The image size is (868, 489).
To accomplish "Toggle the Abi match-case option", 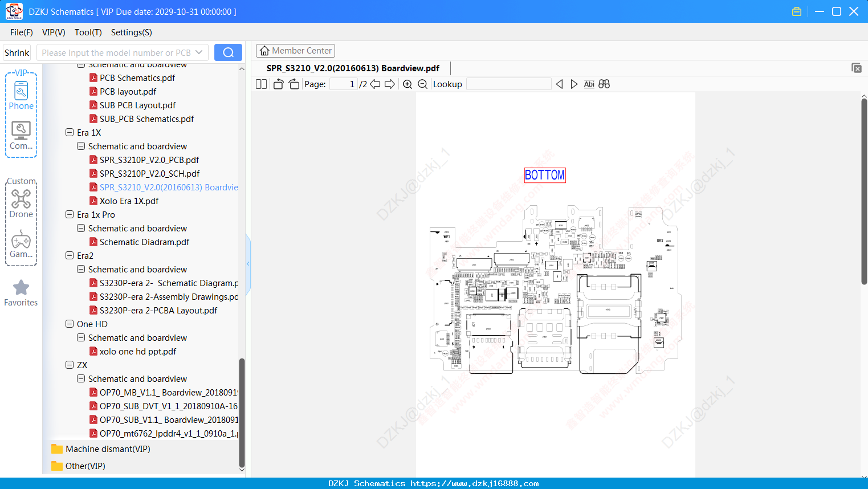I will pos(589,84).
